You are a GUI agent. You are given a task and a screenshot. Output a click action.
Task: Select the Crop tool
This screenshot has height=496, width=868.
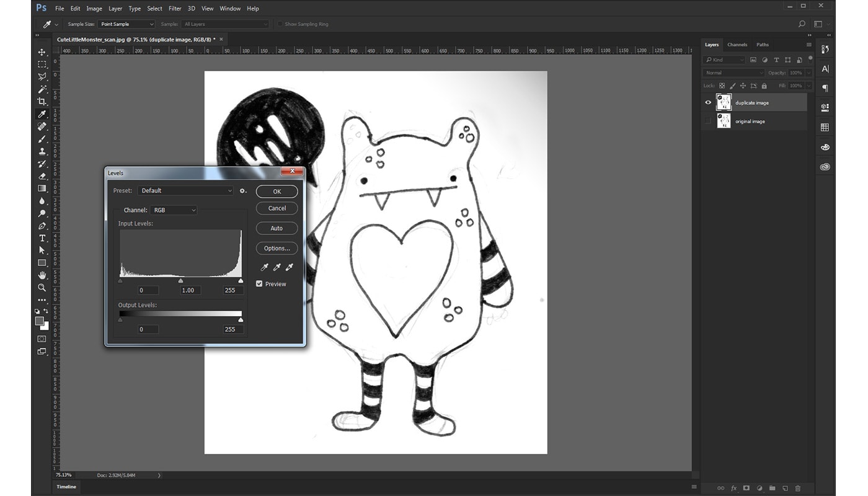point(42,102)
